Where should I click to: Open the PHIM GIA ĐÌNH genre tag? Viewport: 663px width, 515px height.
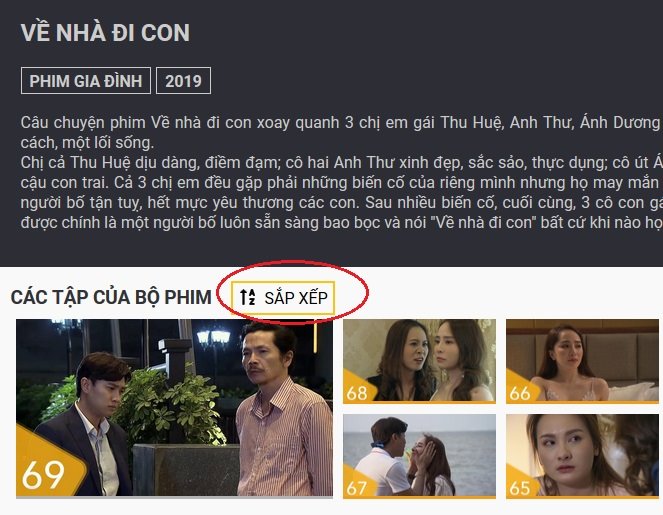86,81
